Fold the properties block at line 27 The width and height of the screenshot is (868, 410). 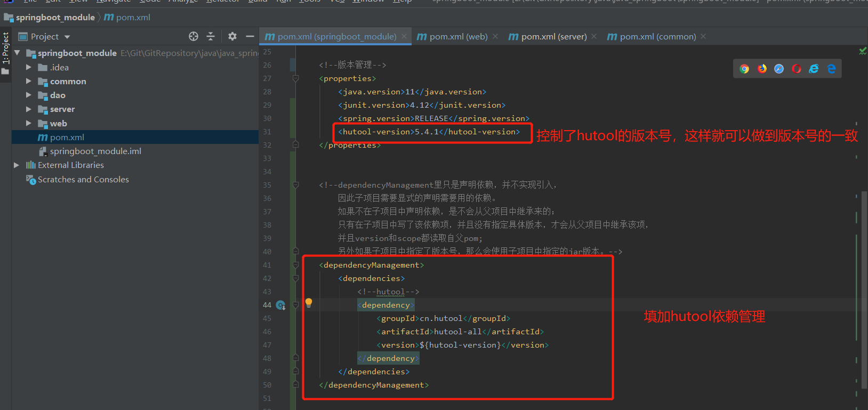tap(295, 78)
